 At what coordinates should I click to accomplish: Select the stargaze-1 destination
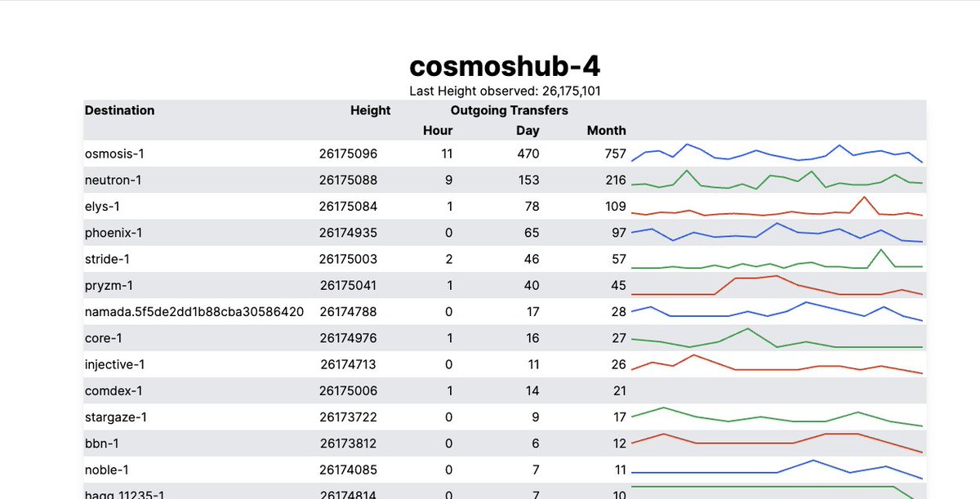click(x=116, y=417)
